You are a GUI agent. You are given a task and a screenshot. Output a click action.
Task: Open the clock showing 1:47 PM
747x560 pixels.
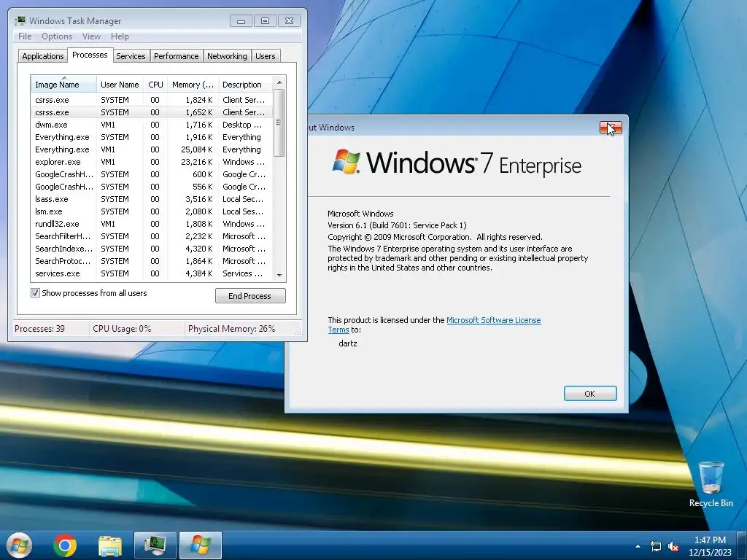(x=710, y=545)
